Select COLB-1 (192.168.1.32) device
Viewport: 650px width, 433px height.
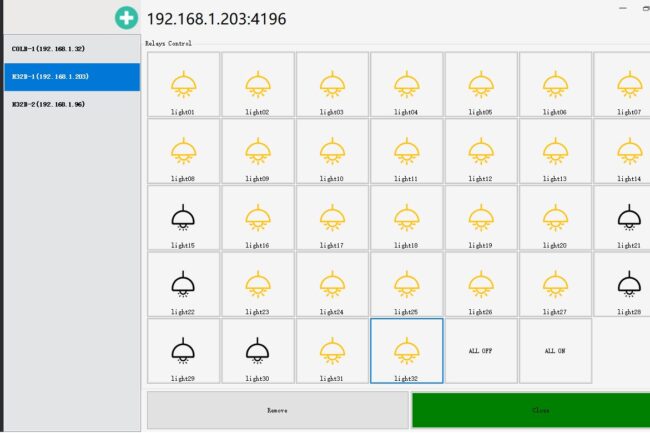[x=70, y=48]
